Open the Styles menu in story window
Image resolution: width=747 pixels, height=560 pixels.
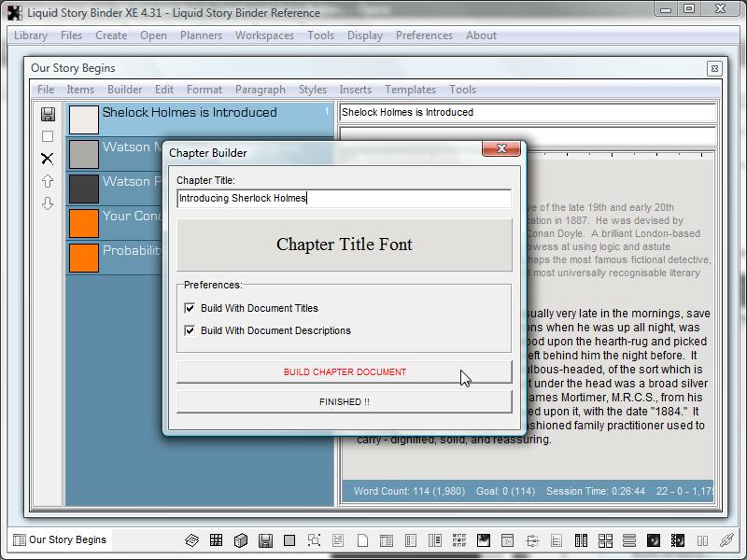pyautogui.click(x=313, y=90)
